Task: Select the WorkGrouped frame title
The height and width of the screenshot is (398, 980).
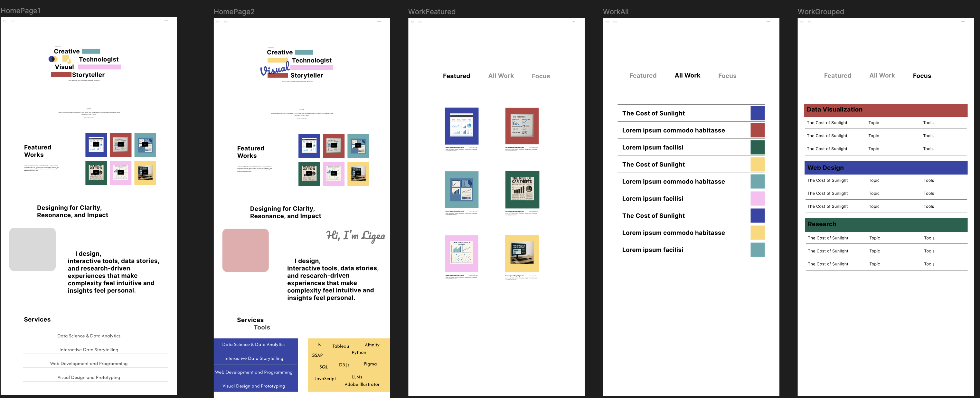Action: coord(820,12)
